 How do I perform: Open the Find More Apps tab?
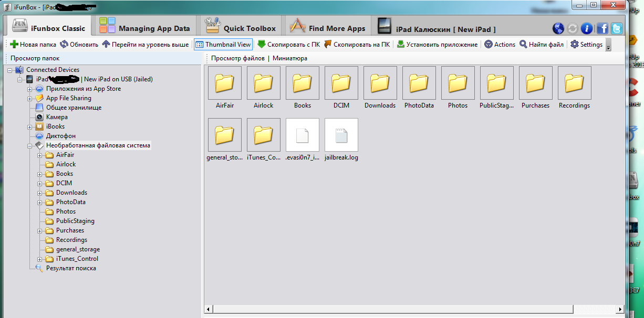[327, 27]
